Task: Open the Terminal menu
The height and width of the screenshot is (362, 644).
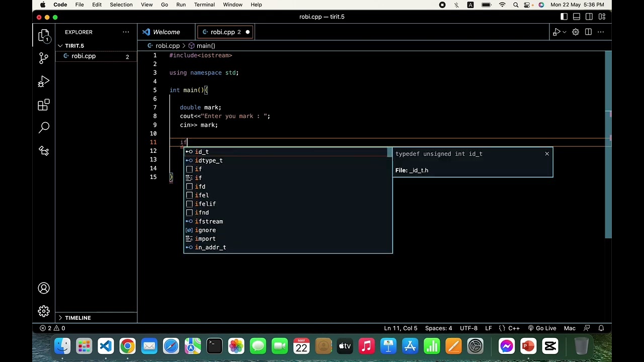Action: click(x=204, y=5)
